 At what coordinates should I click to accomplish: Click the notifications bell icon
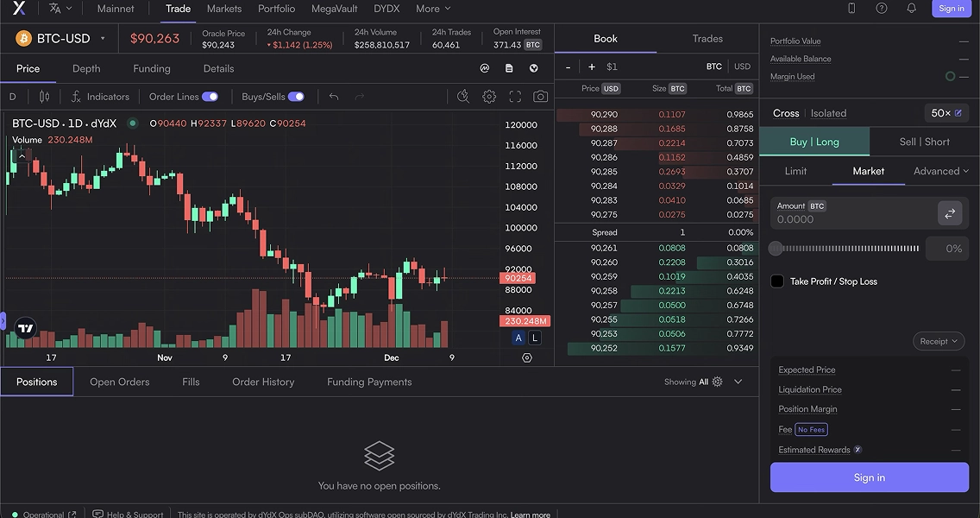911,9
